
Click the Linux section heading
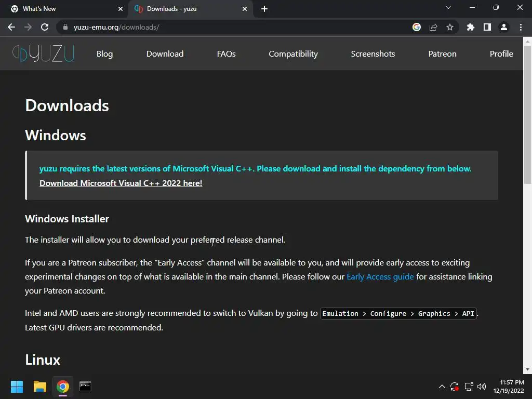pos(43,360)
